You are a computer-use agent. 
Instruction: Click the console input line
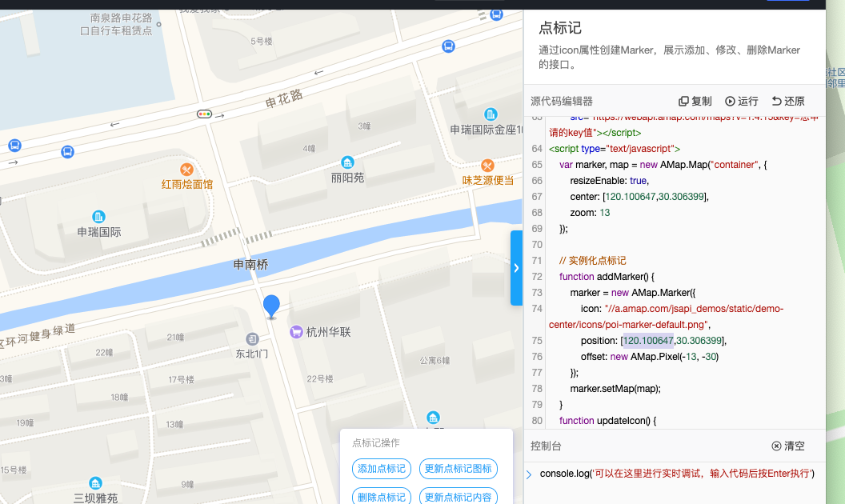click(x=677, y=474)
